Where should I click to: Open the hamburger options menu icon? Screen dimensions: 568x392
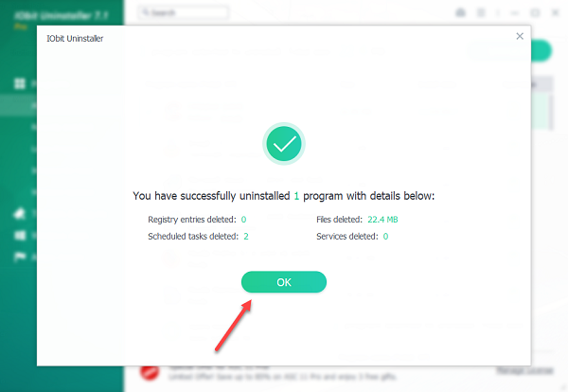(482, 12)
